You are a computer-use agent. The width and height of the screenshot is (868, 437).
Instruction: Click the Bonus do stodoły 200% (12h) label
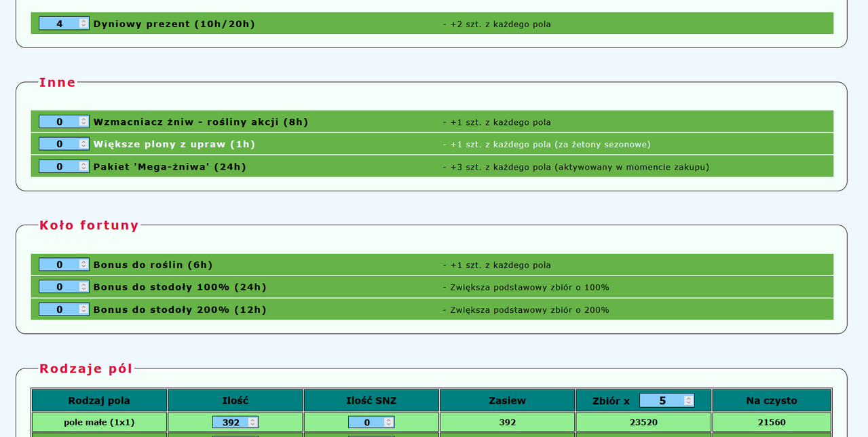[180, 309]
